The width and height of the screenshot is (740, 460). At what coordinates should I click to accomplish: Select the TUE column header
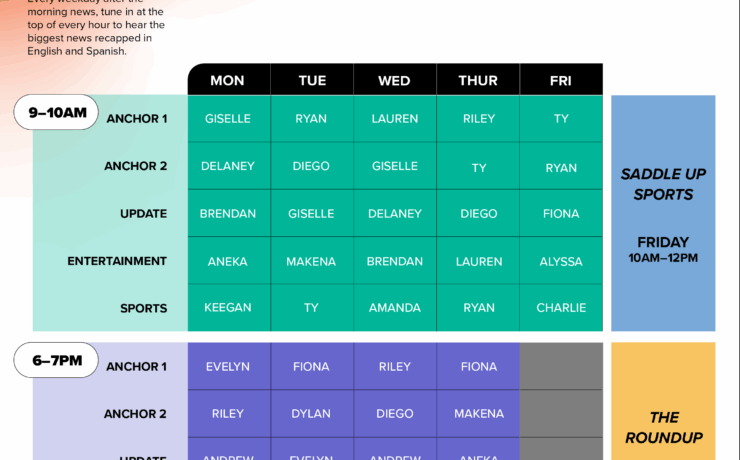[312, 80]
